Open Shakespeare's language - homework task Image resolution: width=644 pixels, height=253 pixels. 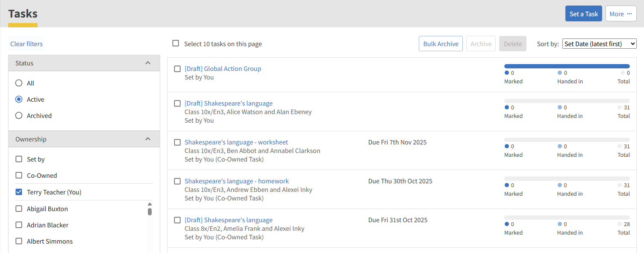tap(237, 181)
